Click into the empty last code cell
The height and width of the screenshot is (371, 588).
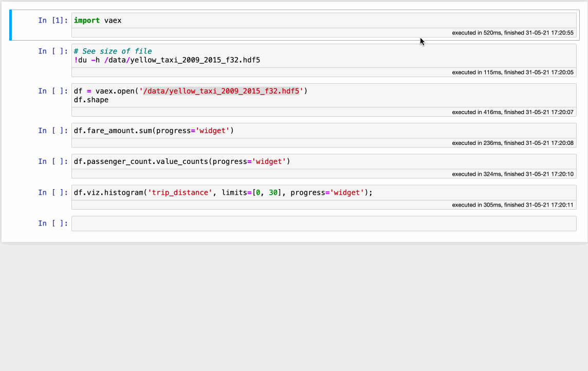tap(324, 224)
